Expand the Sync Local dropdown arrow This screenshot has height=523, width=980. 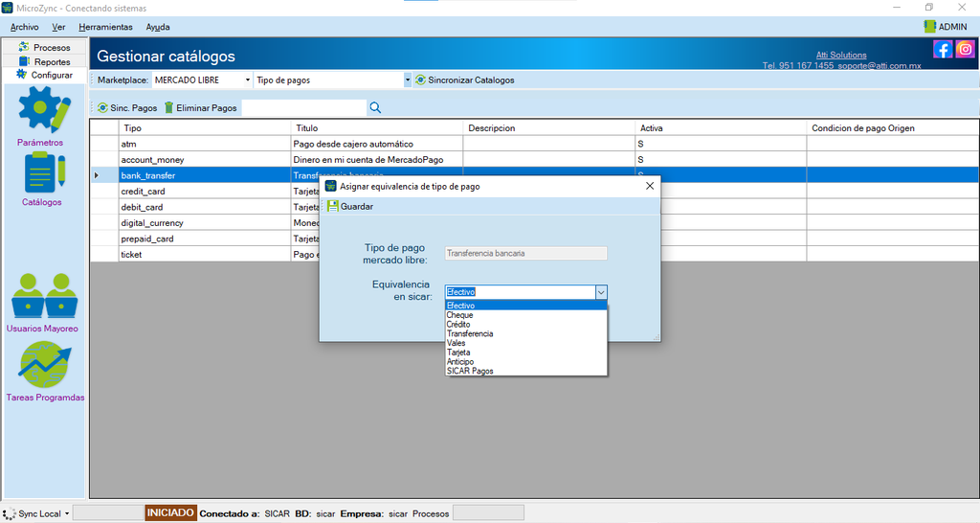(67, 513)
